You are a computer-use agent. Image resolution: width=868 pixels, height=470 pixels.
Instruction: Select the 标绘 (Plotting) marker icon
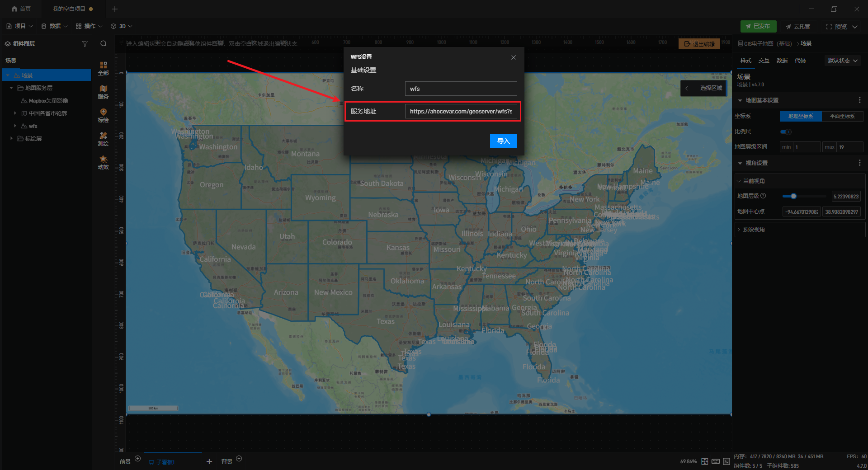(103, 115)
